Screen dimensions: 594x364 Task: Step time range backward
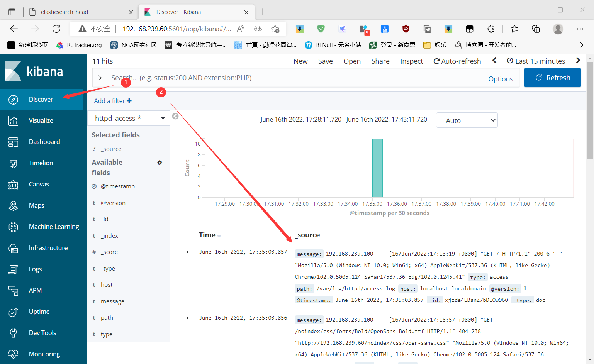pyautogui.click(x=494, y=61)
